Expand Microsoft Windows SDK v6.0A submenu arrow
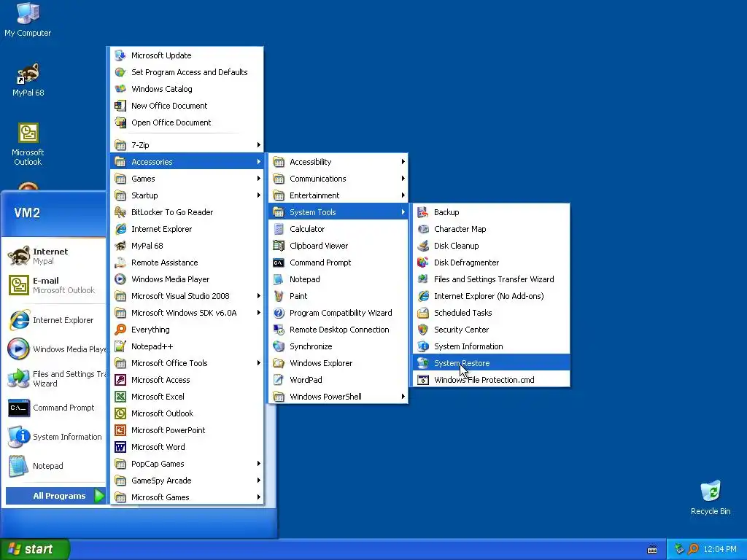The width and height of the screenshot is (747, 560). pos(259,313)
